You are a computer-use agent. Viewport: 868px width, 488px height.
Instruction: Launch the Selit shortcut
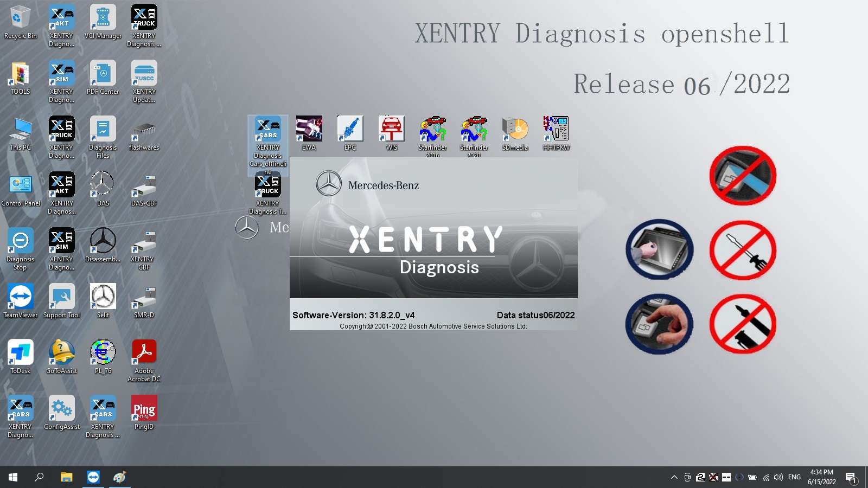(103, 301)
